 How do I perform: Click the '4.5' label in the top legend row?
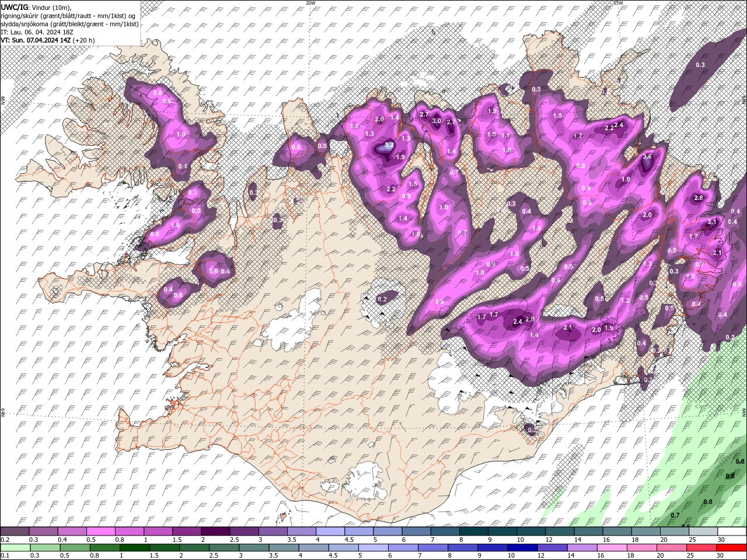(x=349, y=540)
